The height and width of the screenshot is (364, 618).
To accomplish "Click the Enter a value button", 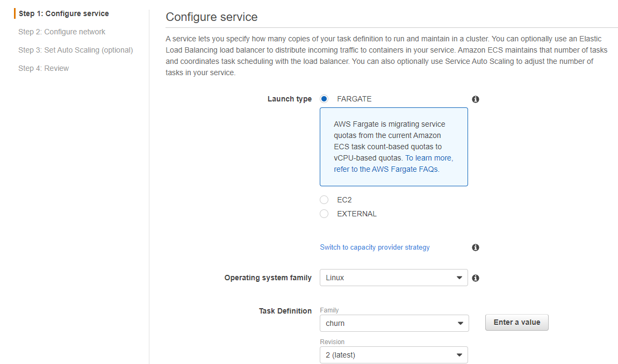I will click(517, 322).
